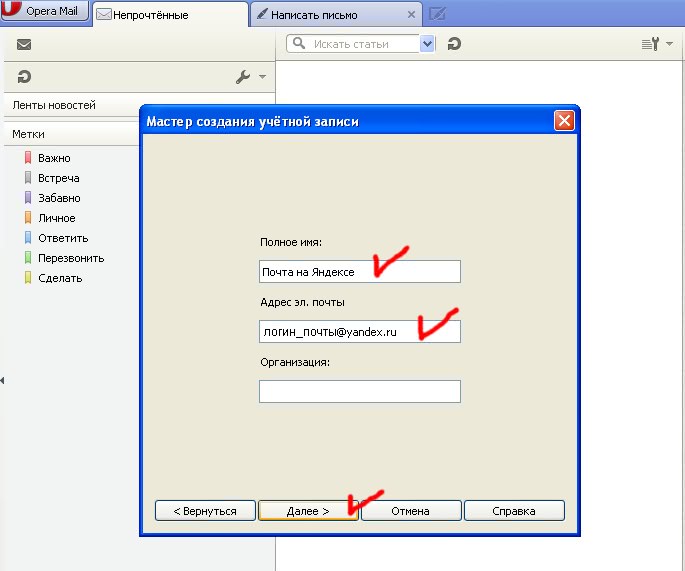Click the wrench settings icon in mail panel
This screenshot has height=571, width=685.
(243, 77)
